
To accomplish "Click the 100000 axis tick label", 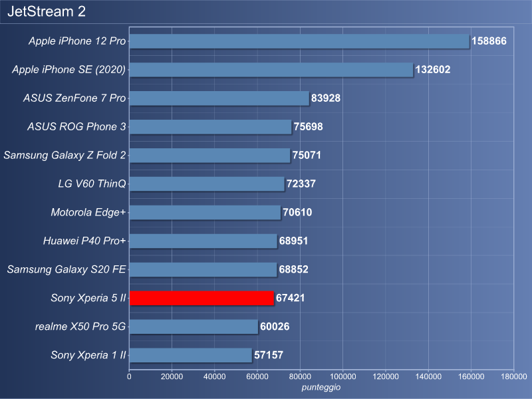I will pyautogui.click(x=342, y=376).
